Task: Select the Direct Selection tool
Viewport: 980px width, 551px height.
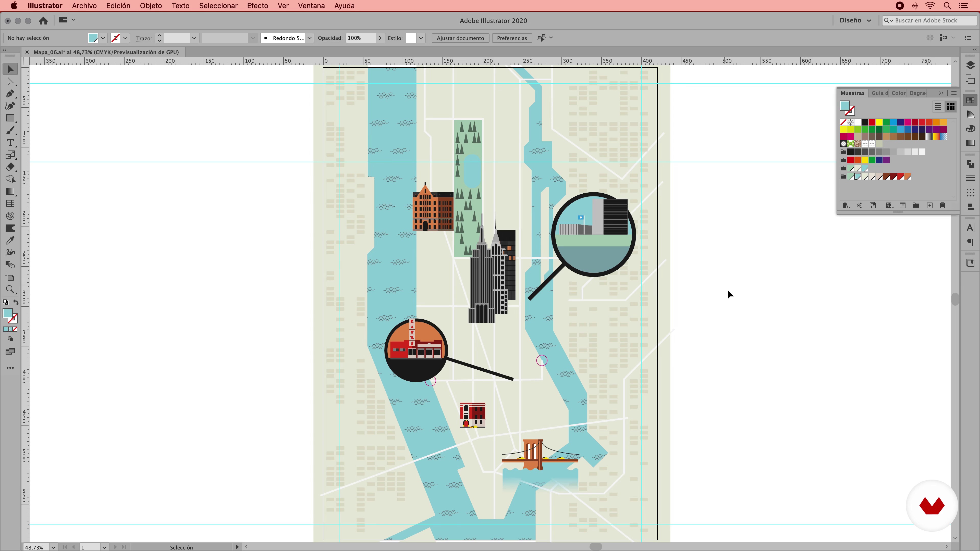Action: pos(10,81)
